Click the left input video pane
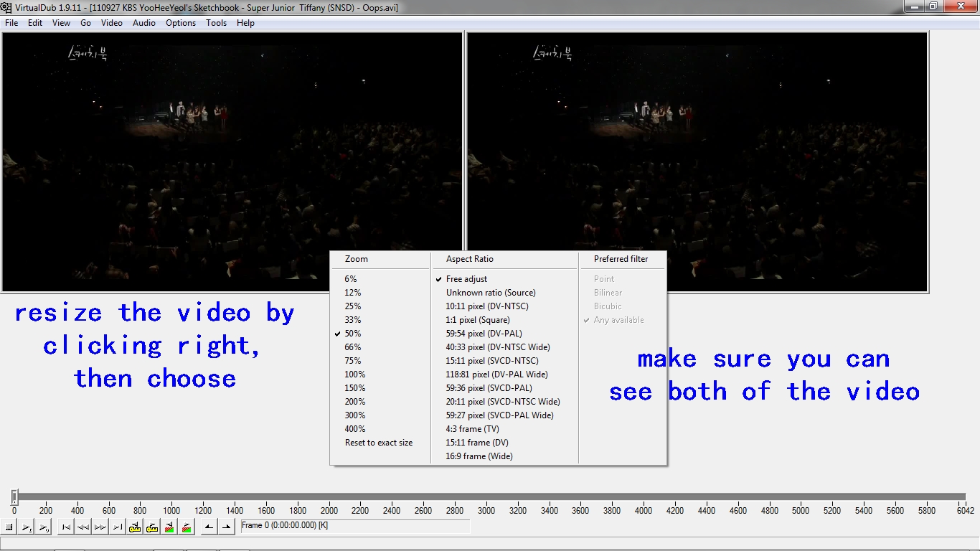Screen dimensions: 980x551 [232, 161]
